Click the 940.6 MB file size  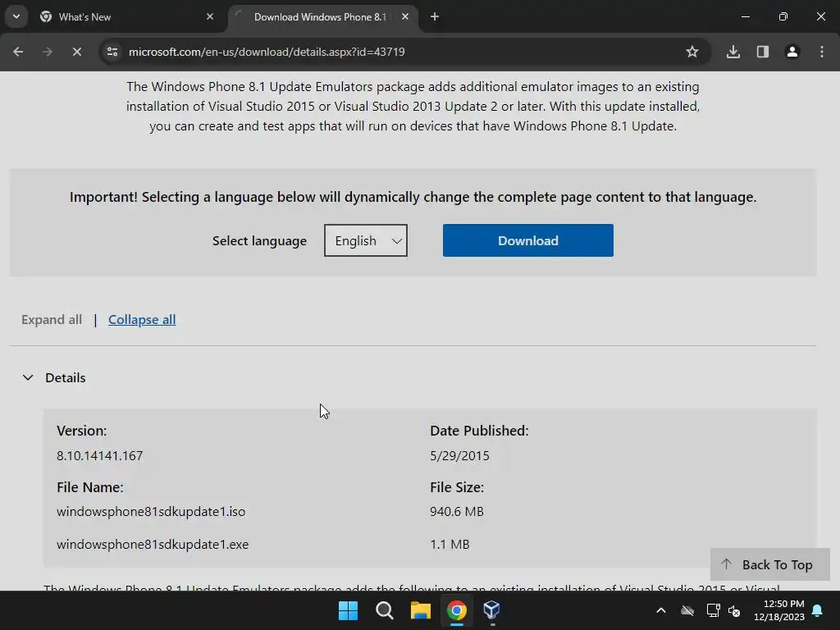(x=457, y=512)
